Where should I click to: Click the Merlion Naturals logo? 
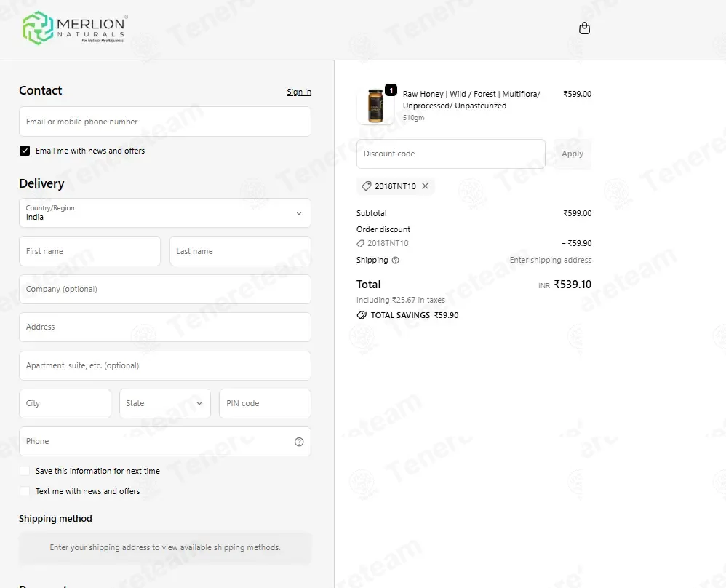(x=75, y=28)
